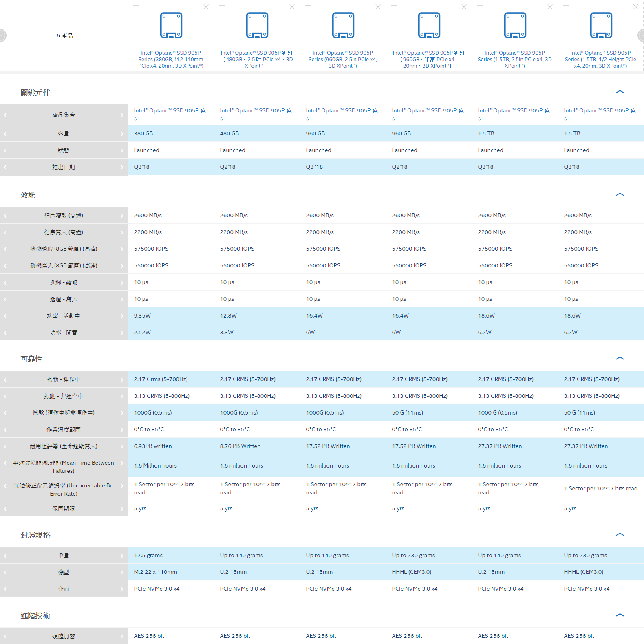644x644 pixels.
Task: Remove the 960GB half-height SSD from comparison
Action: [x=464, y=7]
